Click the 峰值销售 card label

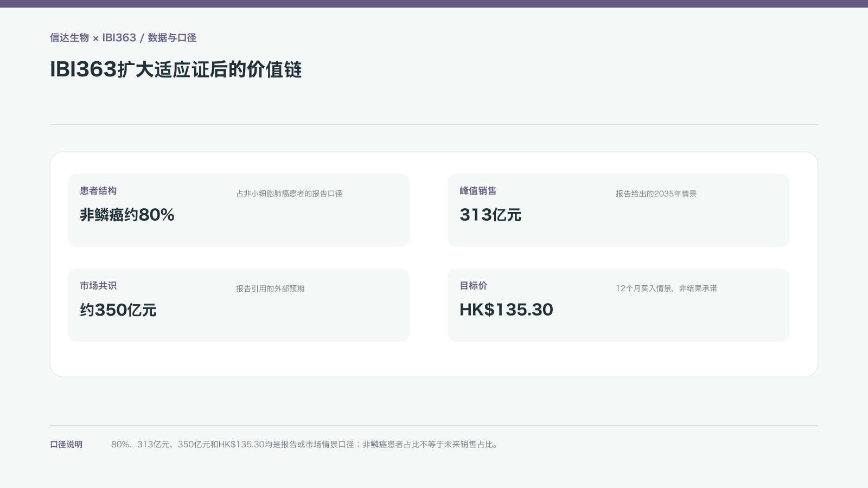click(x=478, y=191)
